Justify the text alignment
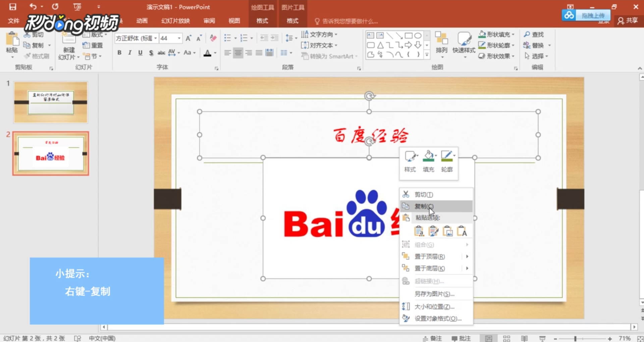Viewport: 644px width, 342px height. click(x=259, y=53)
